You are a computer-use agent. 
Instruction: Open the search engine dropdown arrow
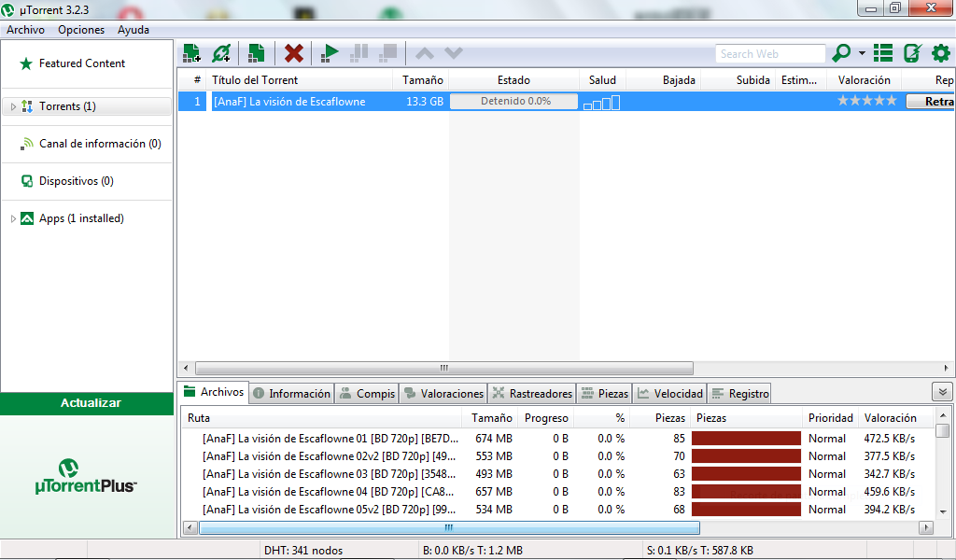[862, 53]
